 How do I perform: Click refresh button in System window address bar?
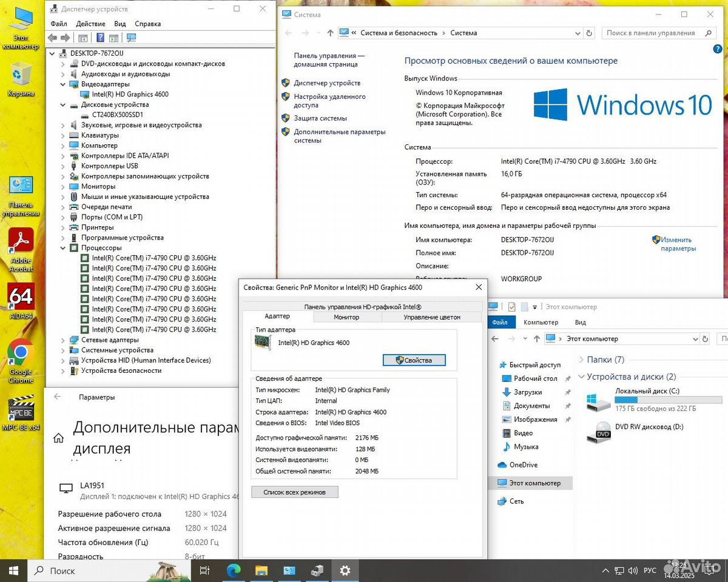pos(588,33)
